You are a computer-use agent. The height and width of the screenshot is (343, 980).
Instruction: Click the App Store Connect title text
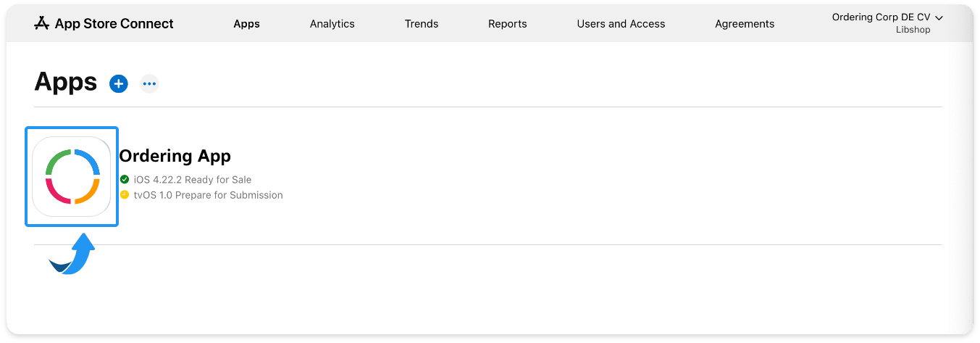pyautogui.click(x=114, y=24)
